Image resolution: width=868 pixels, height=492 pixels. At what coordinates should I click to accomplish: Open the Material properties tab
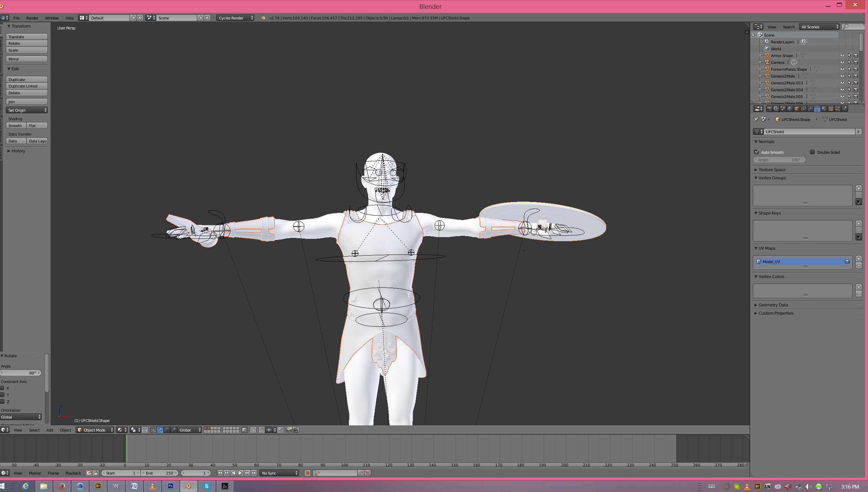824,109
